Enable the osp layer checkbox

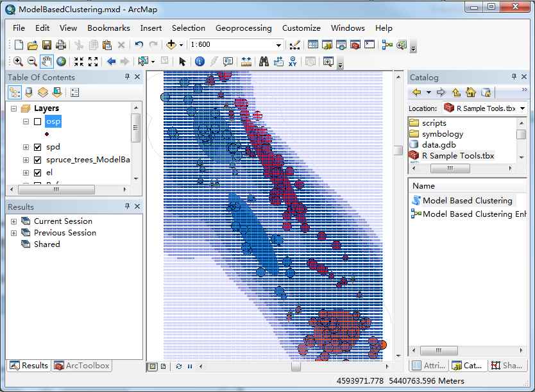pos(38,121)
